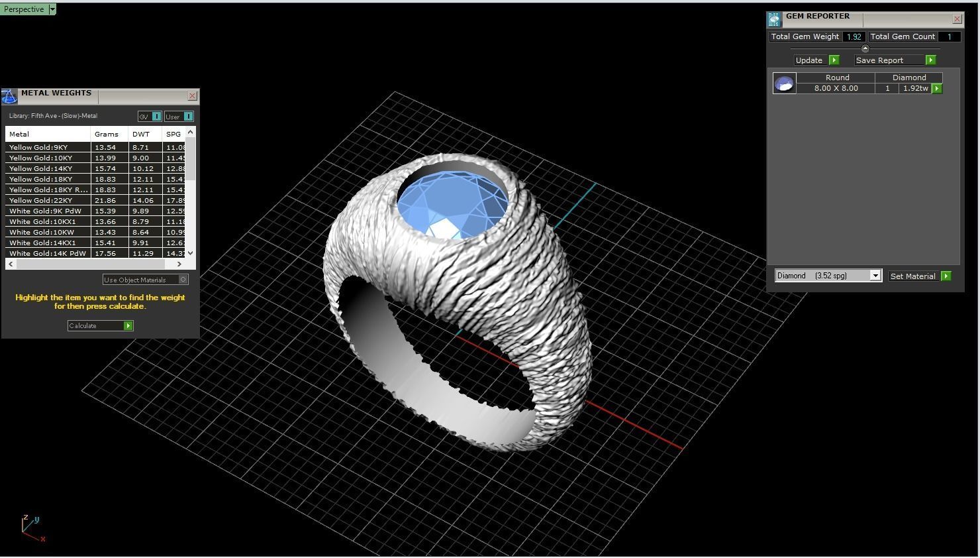Enable Use Object Materials option
Screen dimensions: 980x558
pyautogui.click(x=146, y=280)
